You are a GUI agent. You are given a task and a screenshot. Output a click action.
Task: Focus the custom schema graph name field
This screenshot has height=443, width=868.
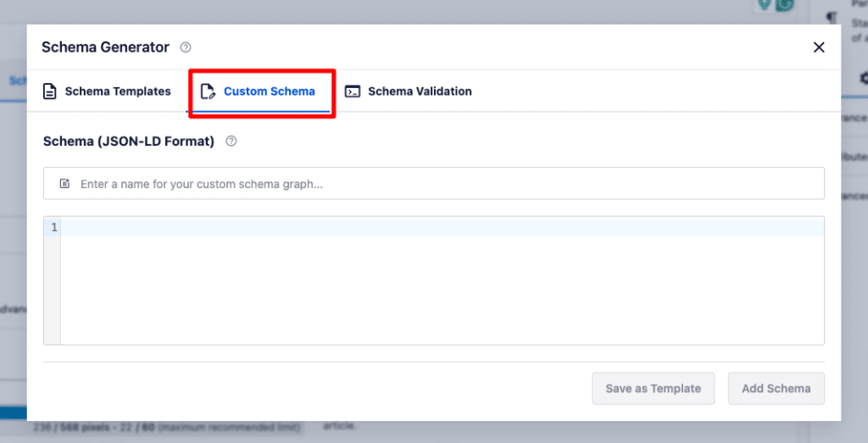441,184
